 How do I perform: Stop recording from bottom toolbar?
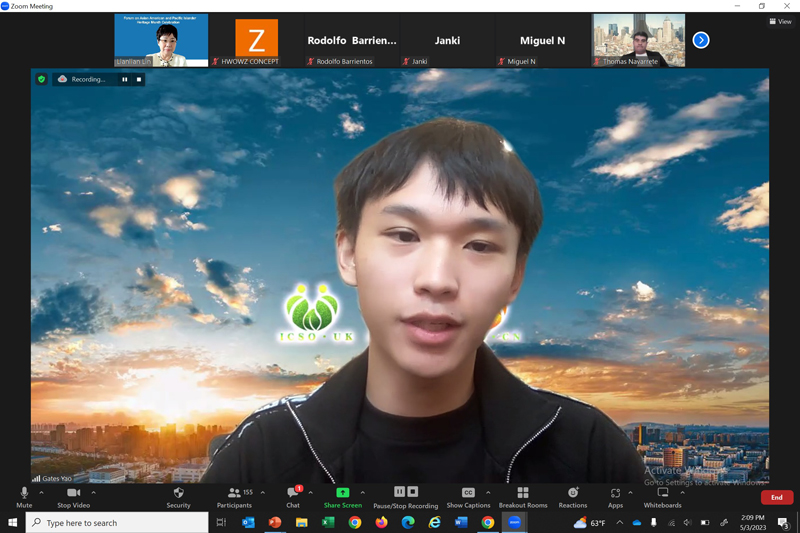click(x=413, y=492)
